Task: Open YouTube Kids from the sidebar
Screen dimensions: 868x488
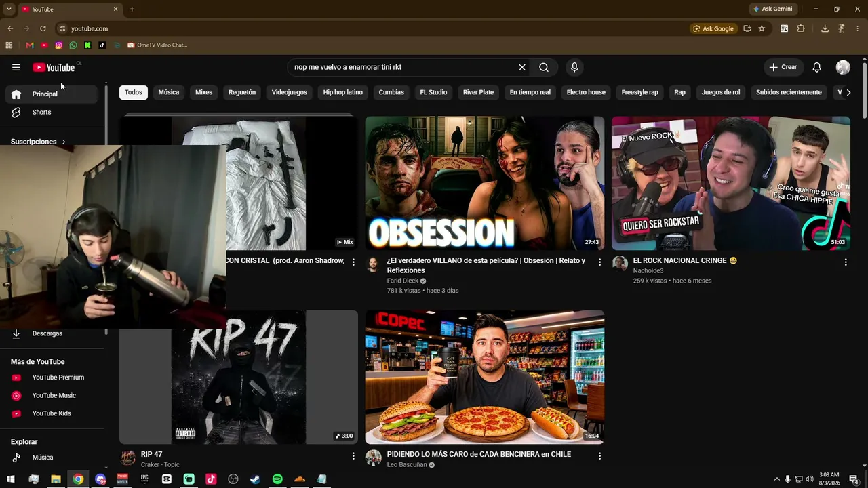Action: [52, 413]
